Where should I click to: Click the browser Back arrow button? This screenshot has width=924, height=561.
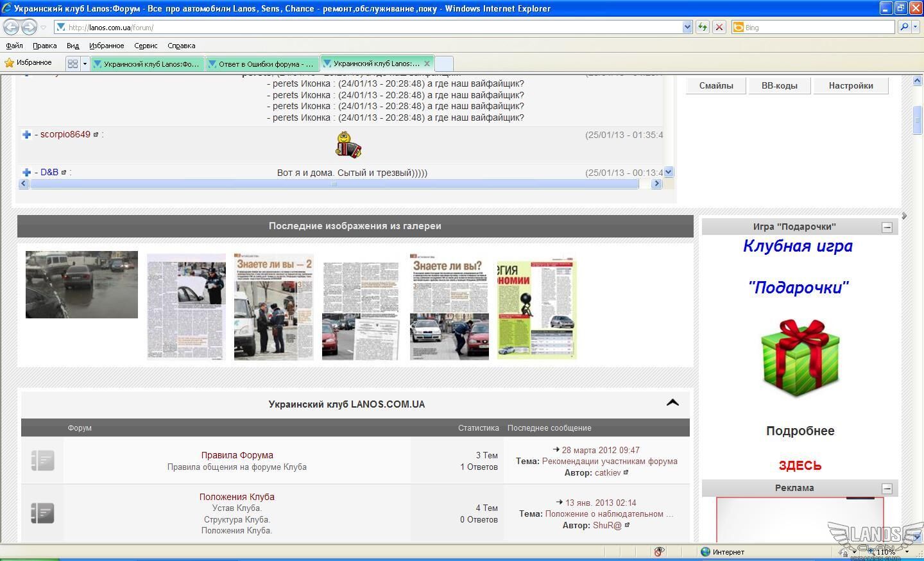[x=12, y=27]
